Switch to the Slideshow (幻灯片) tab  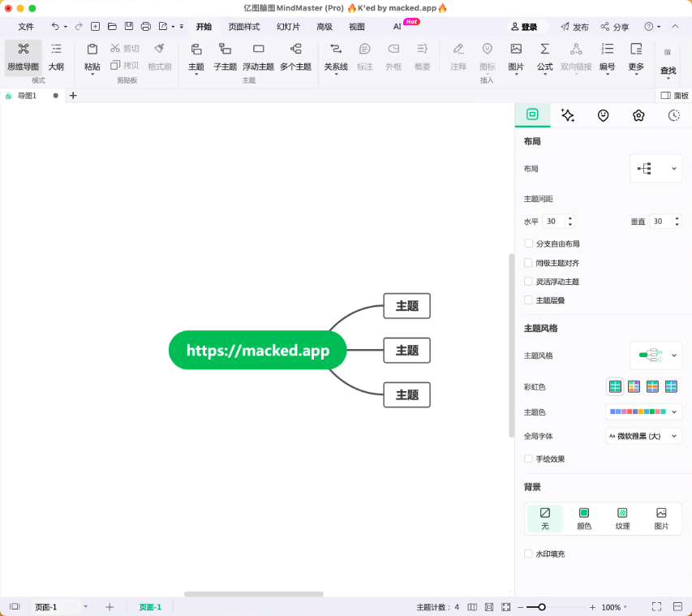[288, 27]
